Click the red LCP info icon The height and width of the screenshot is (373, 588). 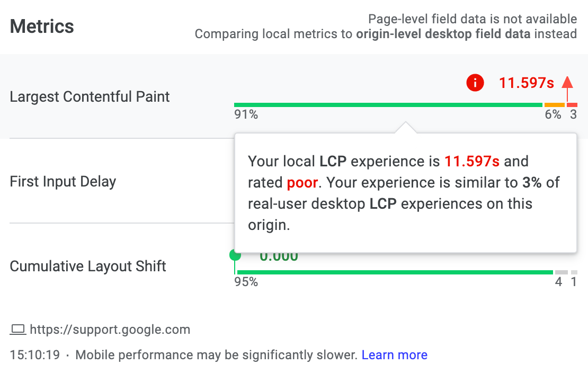(475, 83)
